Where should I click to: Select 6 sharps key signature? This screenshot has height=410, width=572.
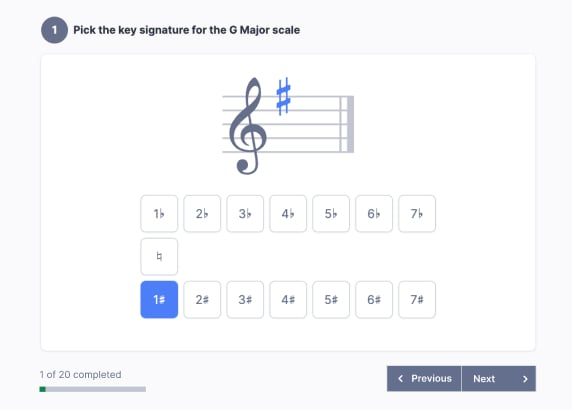(x=374, y=299)
